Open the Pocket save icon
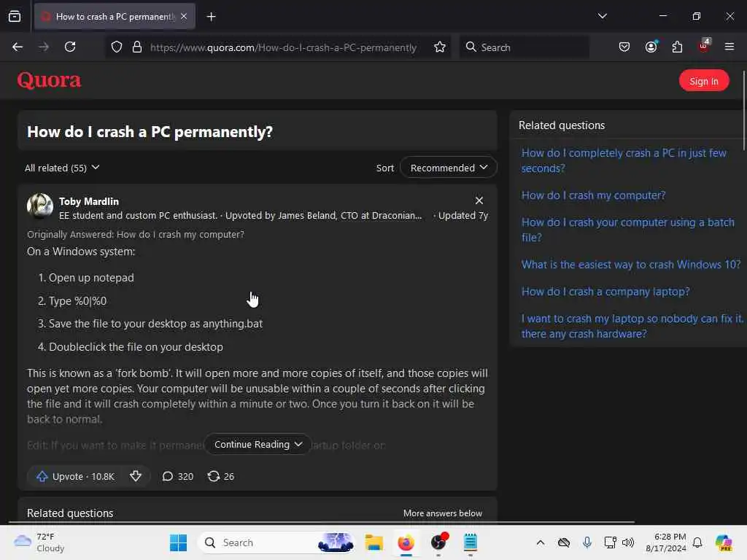 [x=624, y=47]
